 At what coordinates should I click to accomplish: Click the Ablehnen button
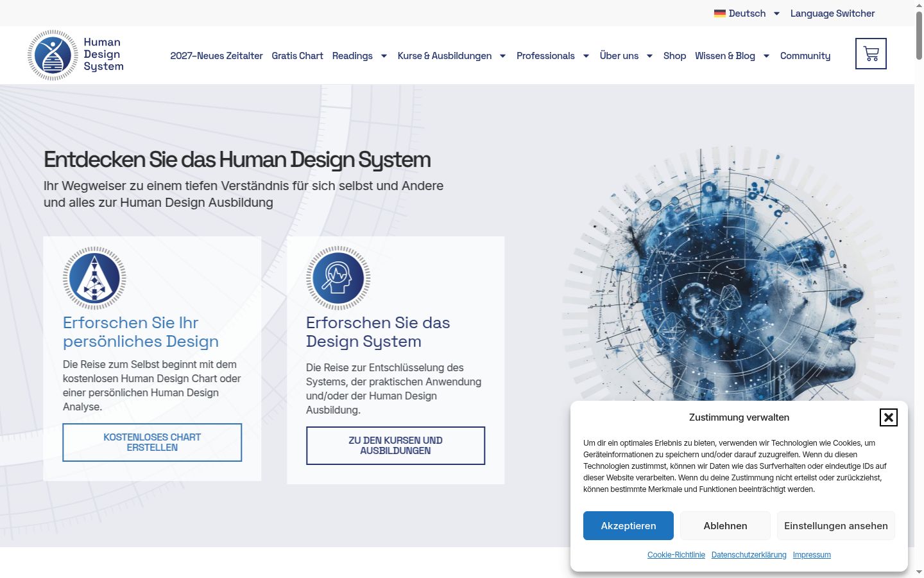[x=725, y=525]
